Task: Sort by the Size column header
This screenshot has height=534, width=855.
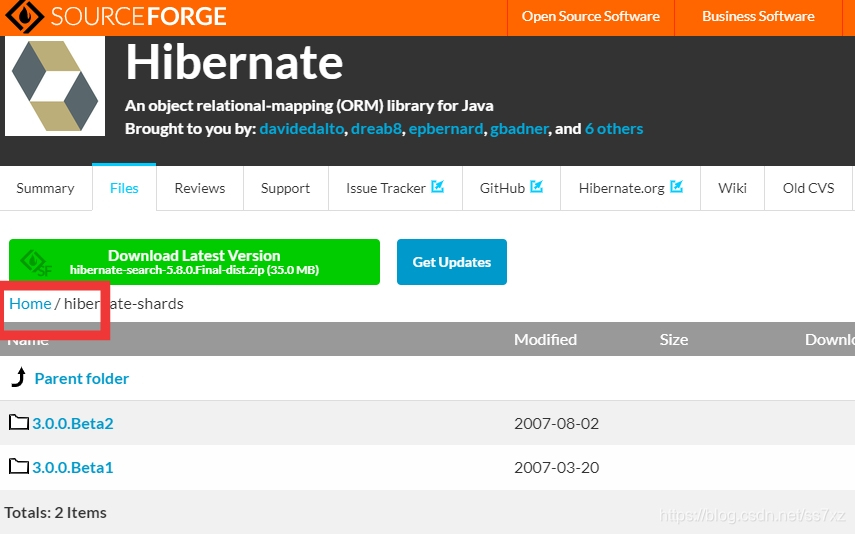Action: click(x=673, y=339)
